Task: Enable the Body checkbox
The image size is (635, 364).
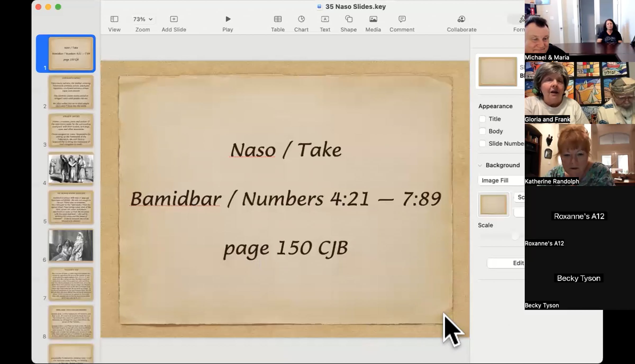Action: pyautogui.click(x=482, y=131)
